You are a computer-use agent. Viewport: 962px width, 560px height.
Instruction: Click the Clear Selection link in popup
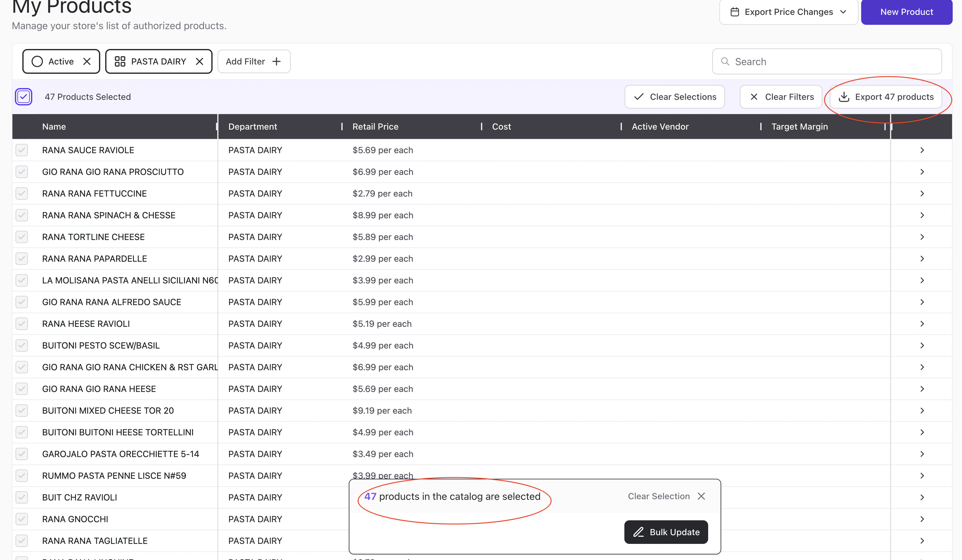click(659, 496)
